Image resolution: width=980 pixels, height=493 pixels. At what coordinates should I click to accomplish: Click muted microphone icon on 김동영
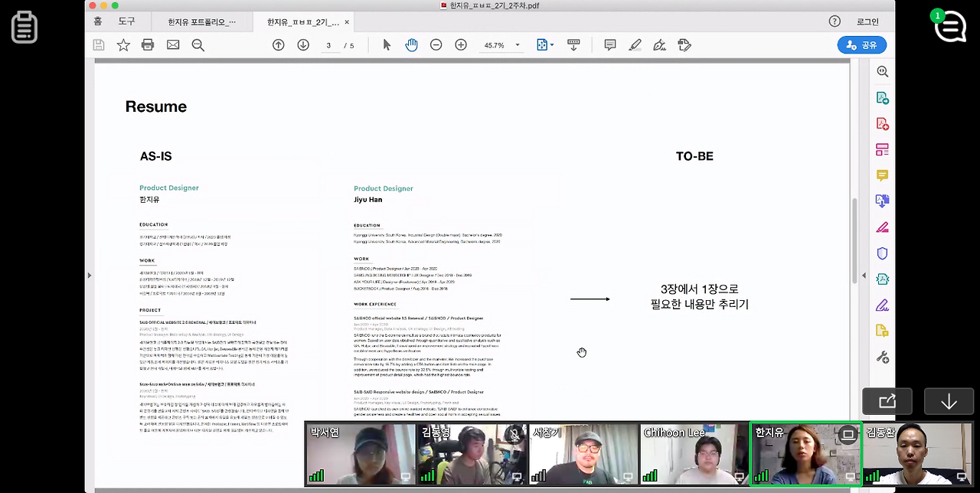point(515,435)
